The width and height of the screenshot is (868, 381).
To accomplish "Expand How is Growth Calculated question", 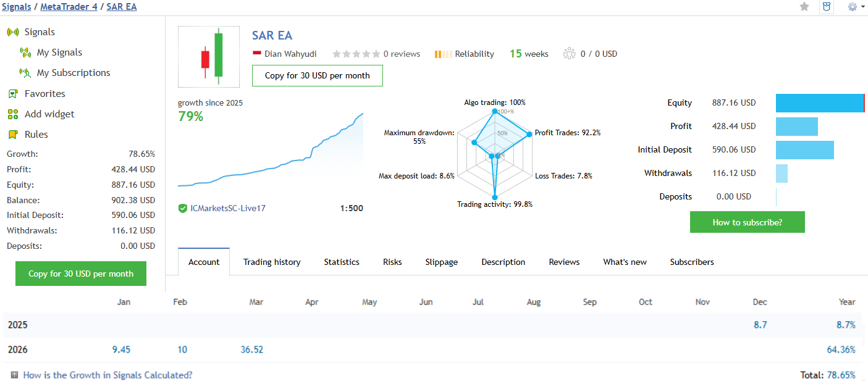I will click(x=107, y=375).
